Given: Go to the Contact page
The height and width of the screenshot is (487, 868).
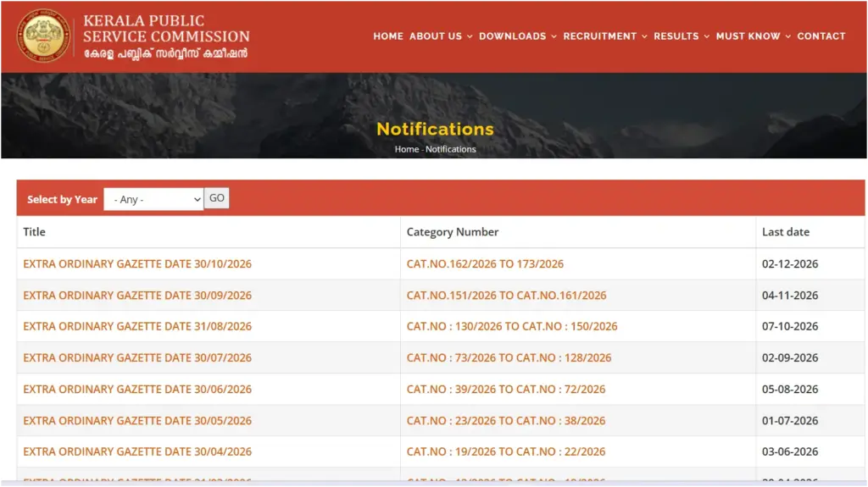Looking at the screenshot, I should (x=821, y=36).
